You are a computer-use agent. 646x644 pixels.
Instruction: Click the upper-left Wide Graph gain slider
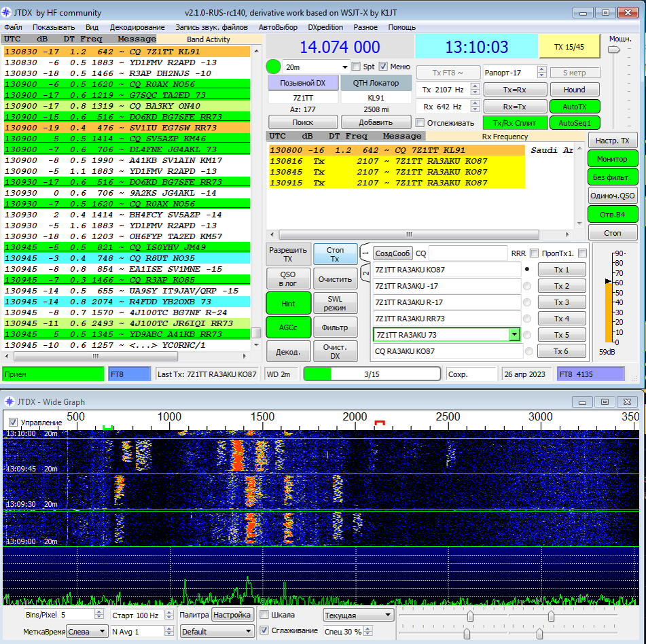[x=469, y=615]
